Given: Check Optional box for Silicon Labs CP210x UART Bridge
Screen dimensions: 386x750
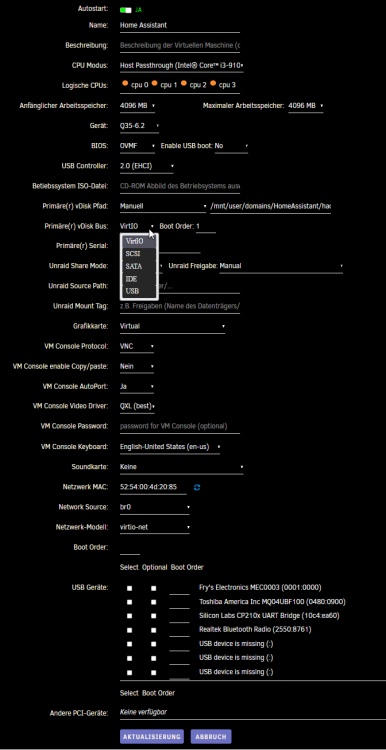Looking at the screenshot, I should coord(154,616).
